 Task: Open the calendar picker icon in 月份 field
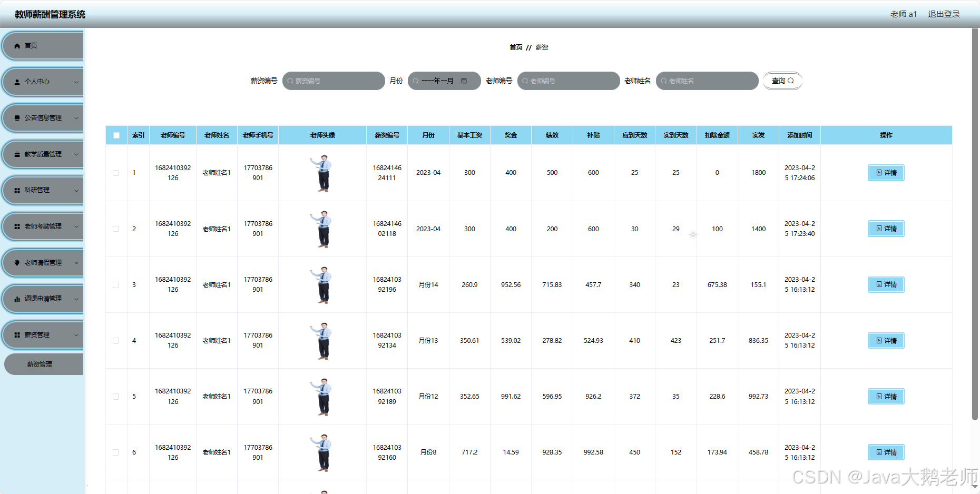(x=464, y=81)
